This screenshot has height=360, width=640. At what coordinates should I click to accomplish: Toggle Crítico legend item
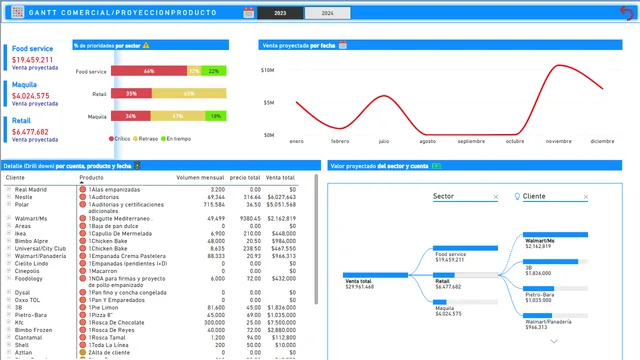click(x=119, y=139)
